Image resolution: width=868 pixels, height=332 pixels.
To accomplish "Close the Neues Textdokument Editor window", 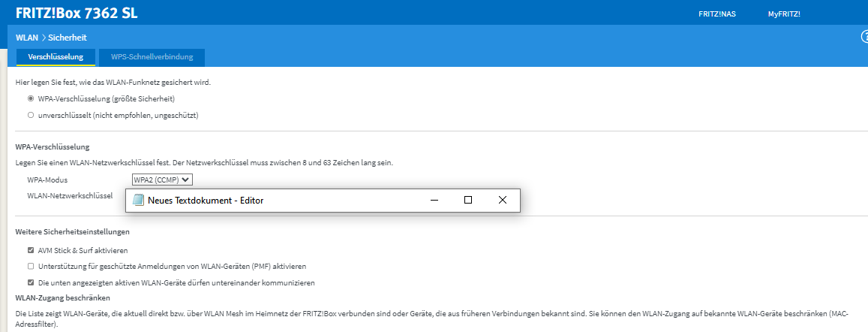I will point(502,200).
